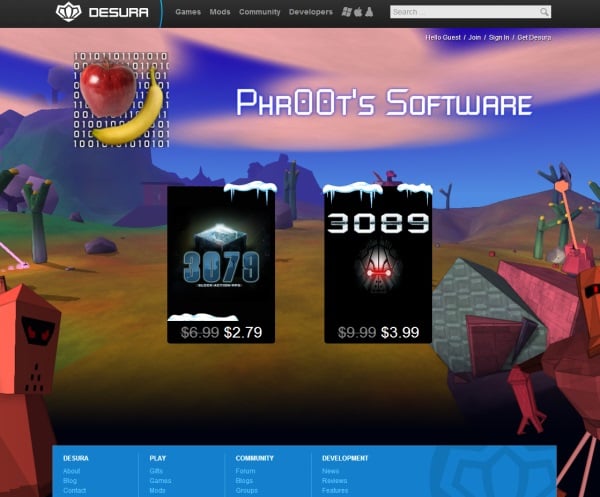Filter by Mac Apple platform icon
Image resolution: width=600 pixels, height=497 pixels.
click(x=358, y=12)
